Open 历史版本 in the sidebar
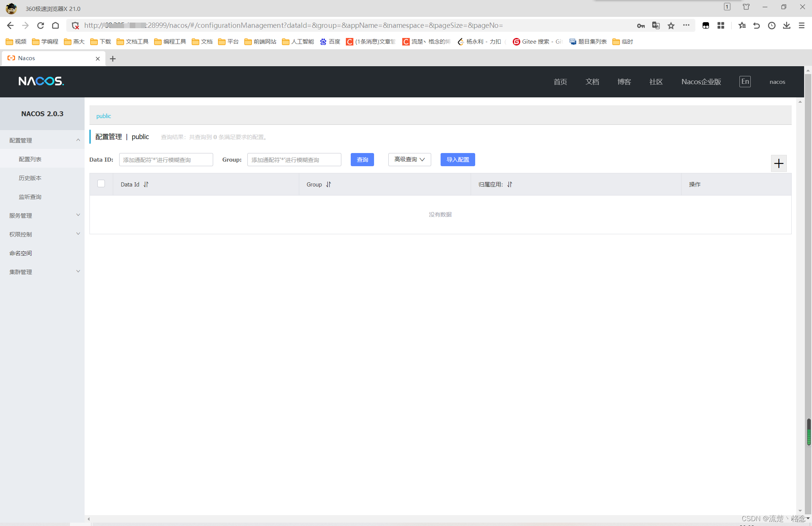The height and width of the screenshot is (526, 812). click(x=30, y=178)
